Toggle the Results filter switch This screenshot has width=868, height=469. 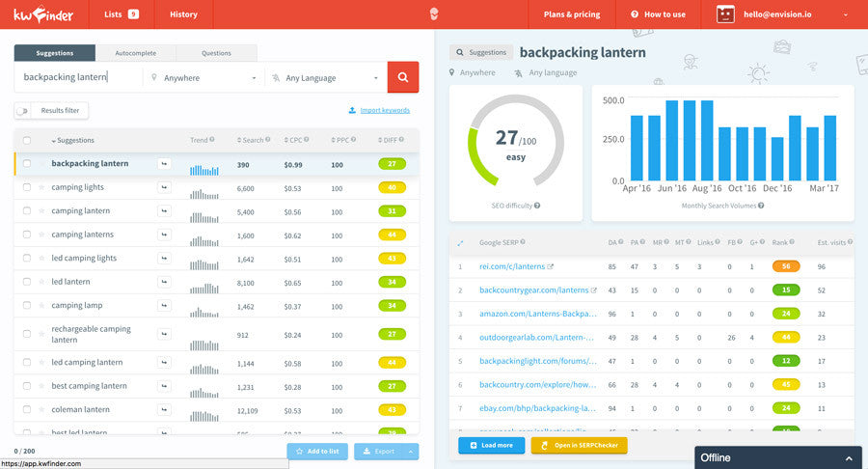[x=22, y=111]
